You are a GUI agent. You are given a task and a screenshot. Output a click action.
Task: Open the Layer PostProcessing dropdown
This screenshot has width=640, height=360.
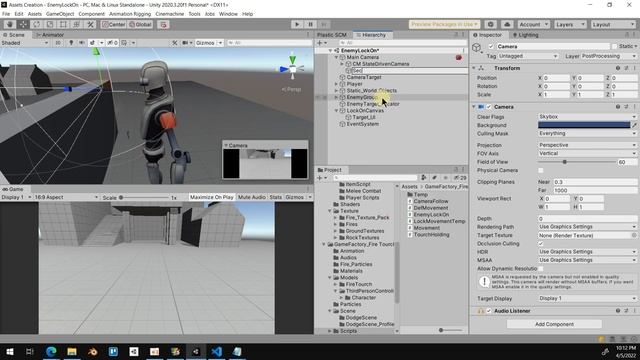tap(609, 56)
